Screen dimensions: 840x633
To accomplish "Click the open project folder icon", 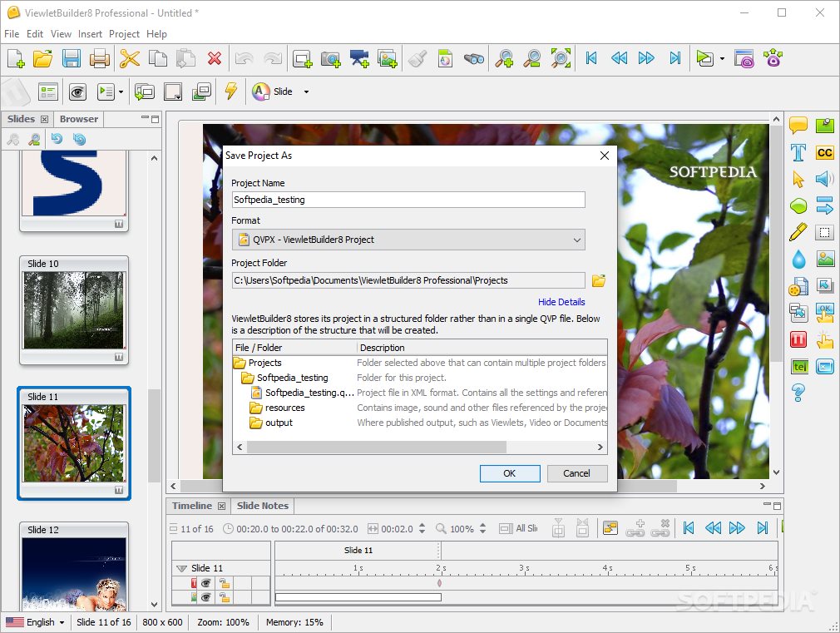I will tap(43, 58).
